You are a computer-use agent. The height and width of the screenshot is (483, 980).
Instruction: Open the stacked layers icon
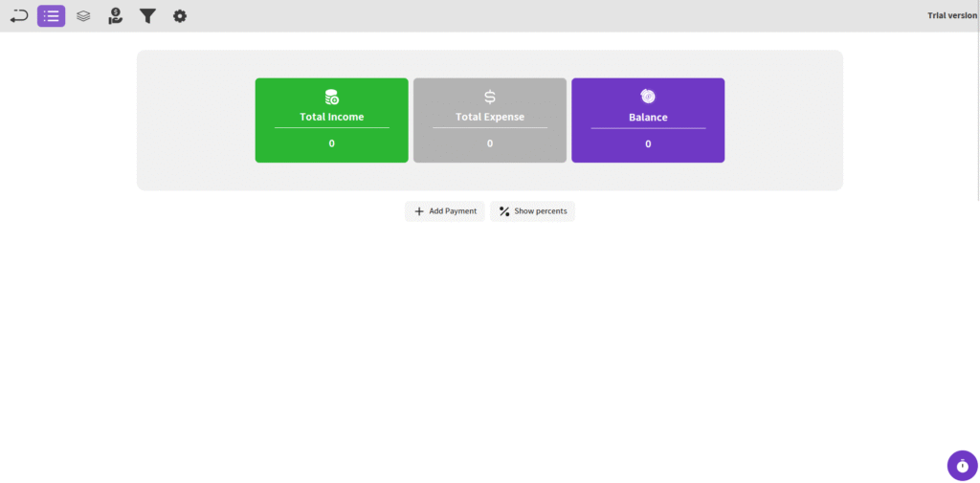(83, 15)
